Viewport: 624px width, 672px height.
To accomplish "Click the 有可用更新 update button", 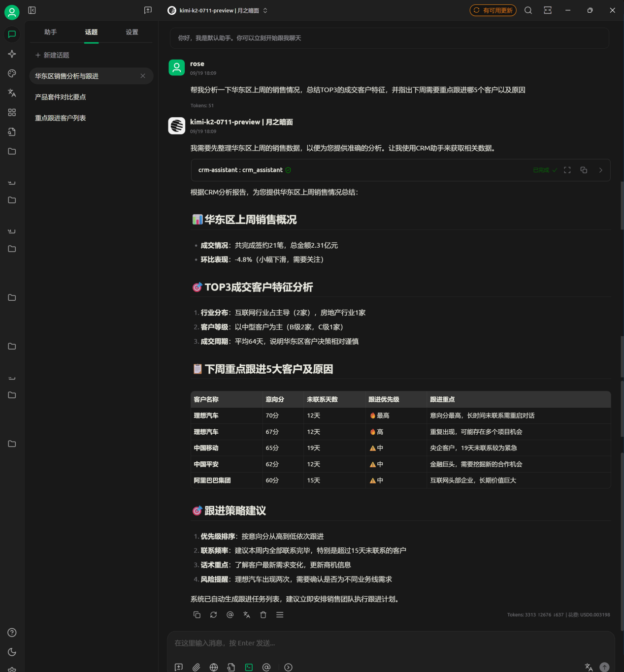I will (x=493, y=10).
